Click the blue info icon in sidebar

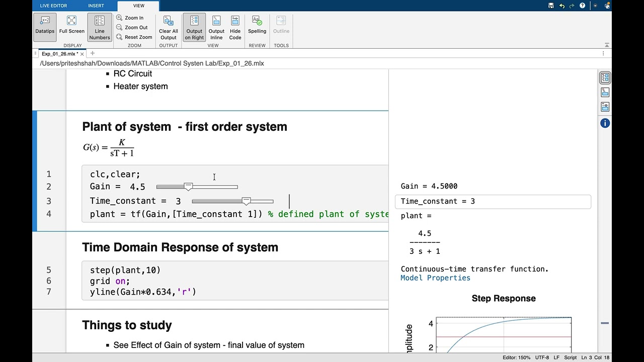point(605,123)
